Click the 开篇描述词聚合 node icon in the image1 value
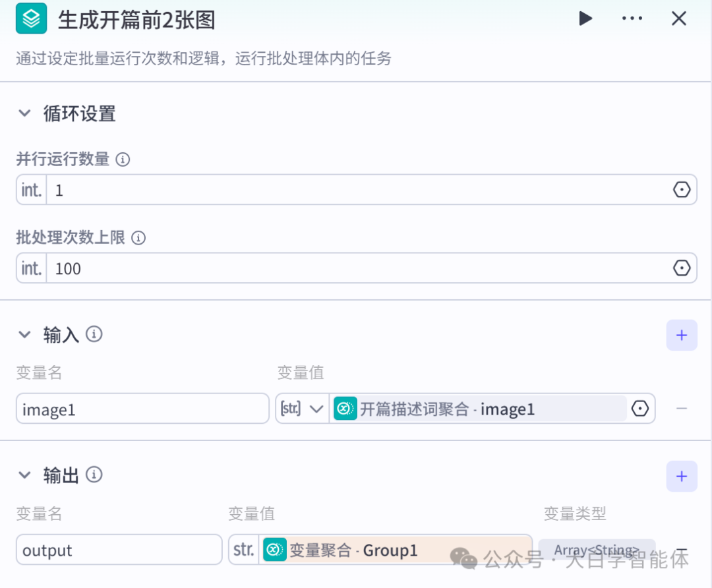 tap(345, 408)
